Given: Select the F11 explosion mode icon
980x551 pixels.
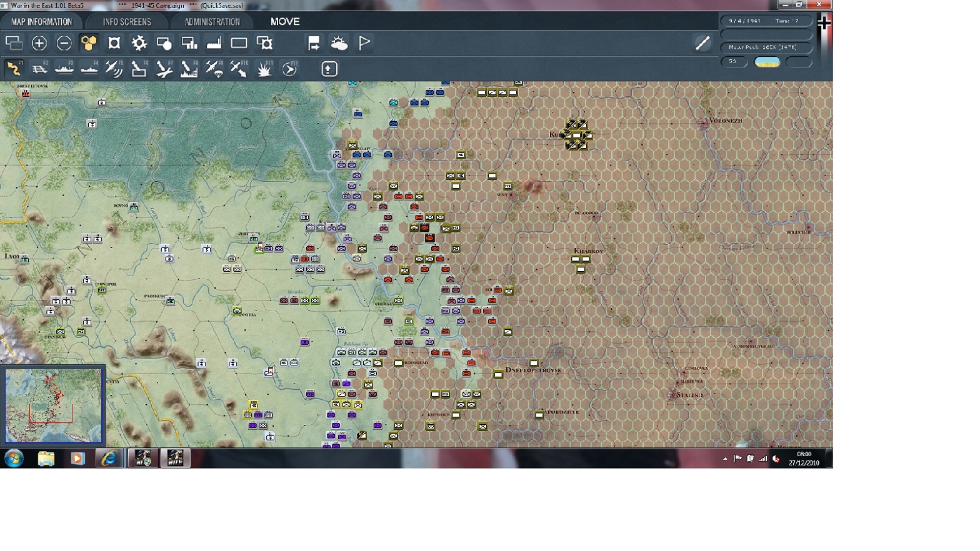Looking at the screenshot, I should (264, 69).
